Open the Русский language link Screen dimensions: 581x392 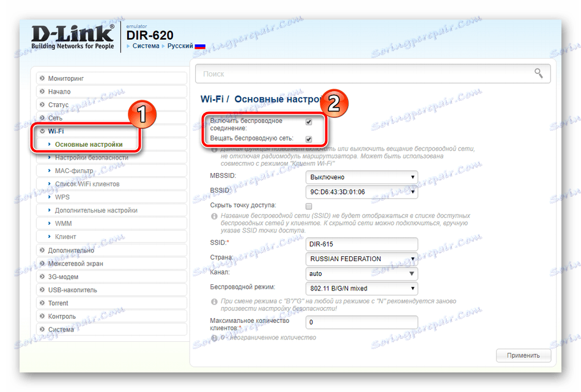(x=180, y=46)
